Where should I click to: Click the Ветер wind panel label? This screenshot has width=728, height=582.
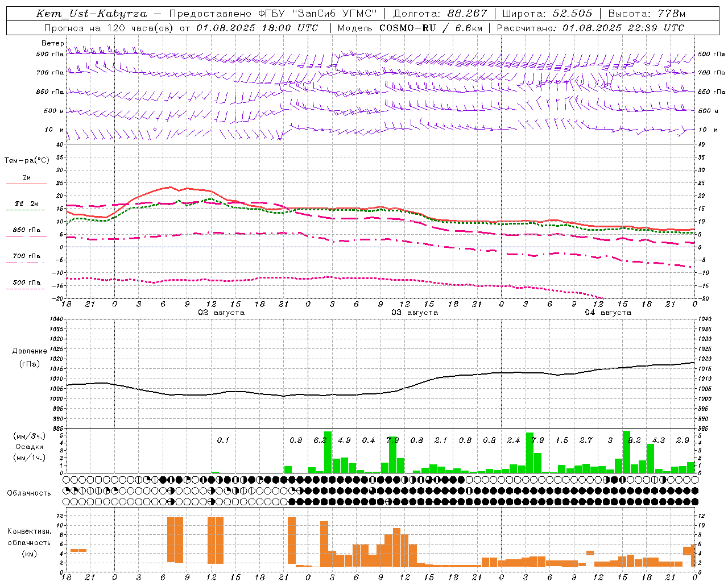(x=52, y=43)
